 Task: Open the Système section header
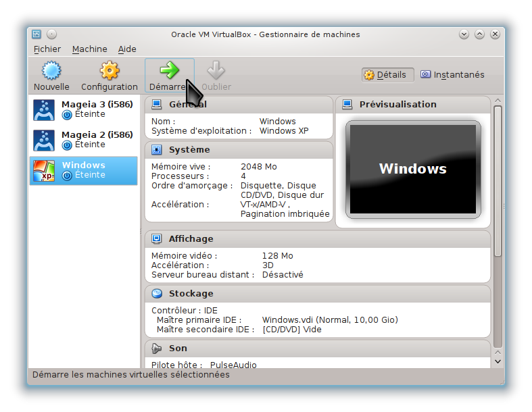click(239, 150)
